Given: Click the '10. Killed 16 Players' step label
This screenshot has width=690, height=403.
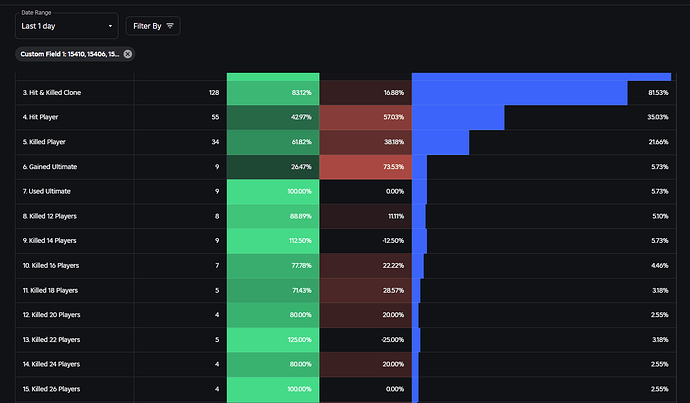Looking at the screenshot, I should point(52,265).
